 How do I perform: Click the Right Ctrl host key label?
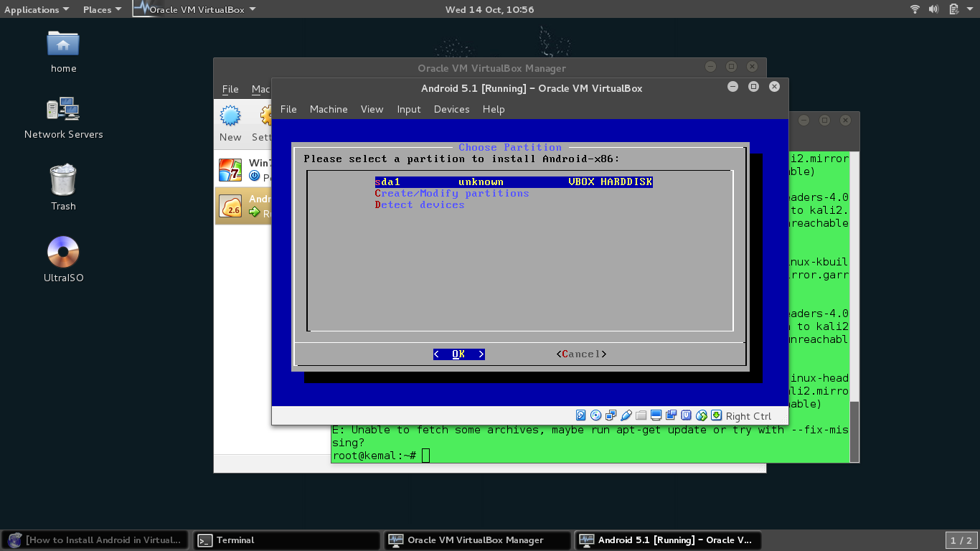pos(748,416)
